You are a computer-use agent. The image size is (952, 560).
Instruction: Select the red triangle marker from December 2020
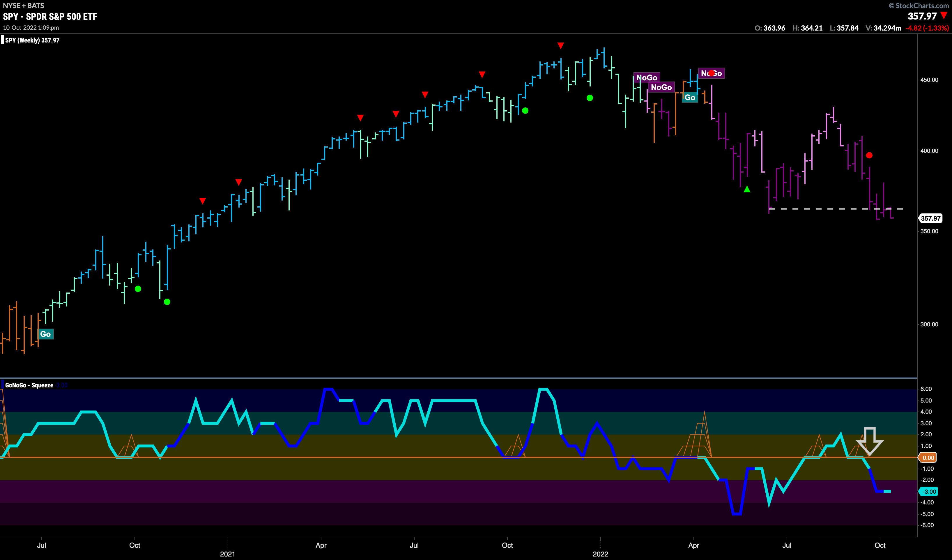point(203,201)
